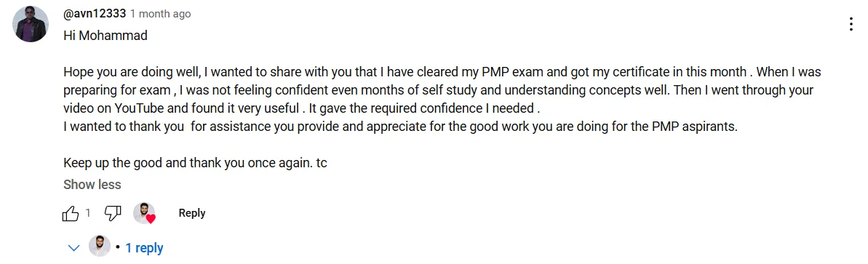The width and height of the screenshot is (868, 264).
Task: Click the Reply button
Action: tap(192, 213)
